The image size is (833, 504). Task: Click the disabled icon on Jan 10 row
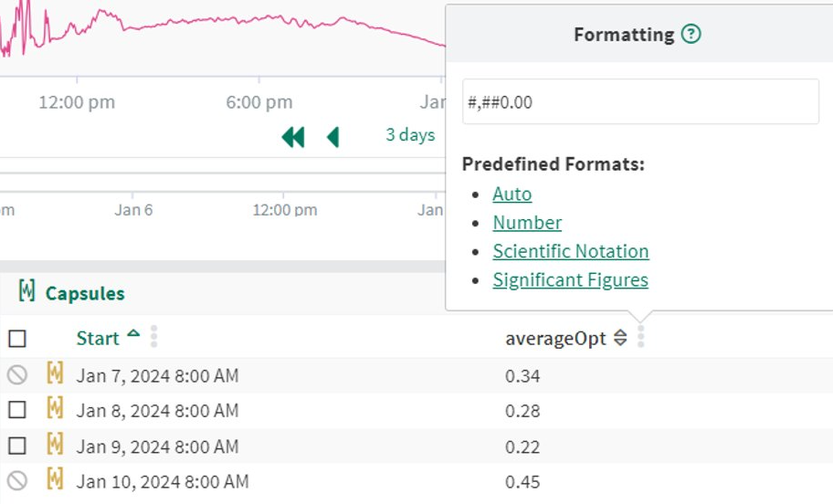(16, 480)
